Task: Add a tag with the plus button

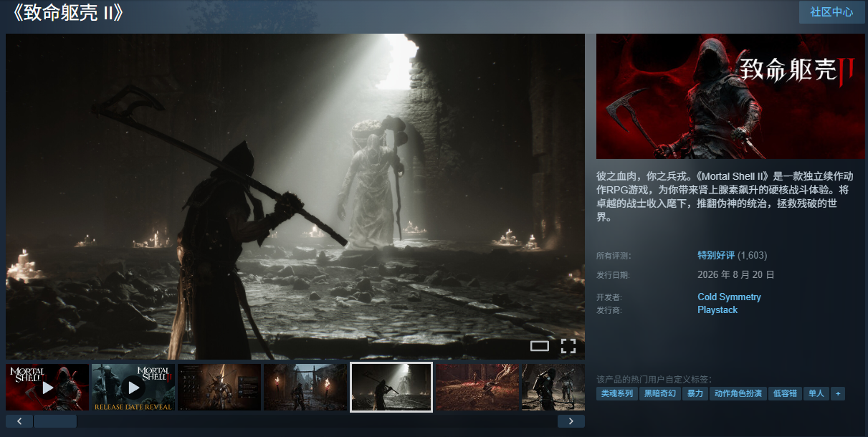Action: click(x=837, y=393)
